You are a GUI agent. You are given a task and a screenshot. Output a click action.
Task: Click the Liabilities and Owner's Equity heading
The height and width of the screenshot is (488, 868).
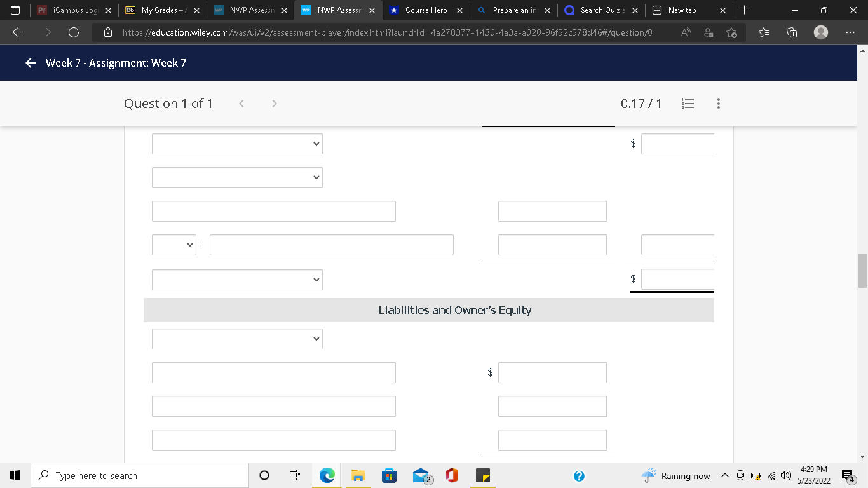tap(455, 310)
